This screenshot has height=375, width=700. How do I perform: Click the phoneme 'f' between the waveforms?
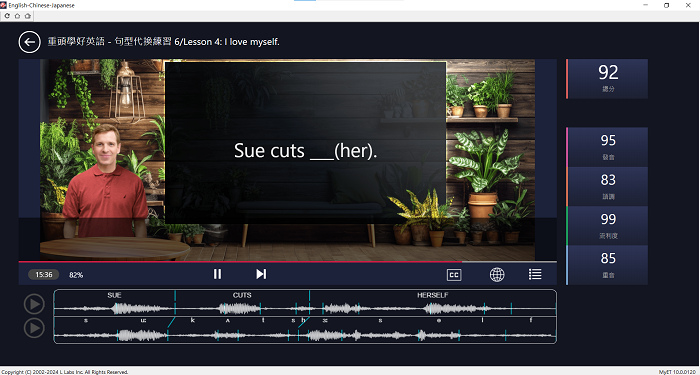[531, 320]
